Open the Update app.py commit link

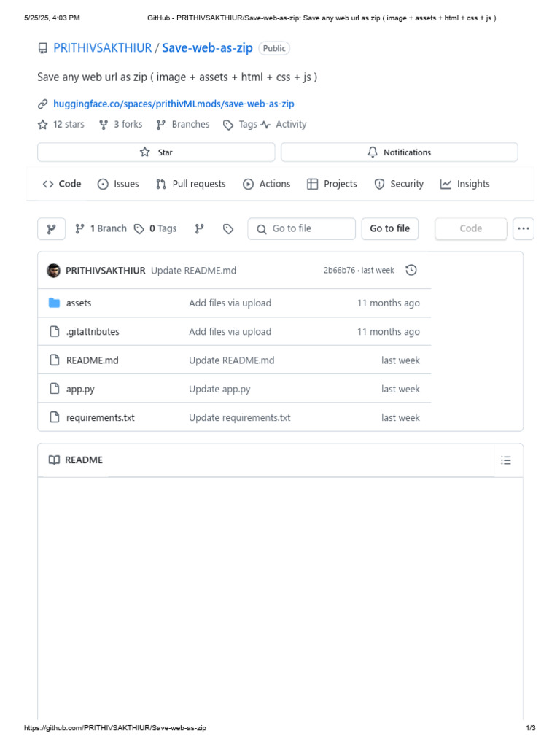click(x=219, y=390)
